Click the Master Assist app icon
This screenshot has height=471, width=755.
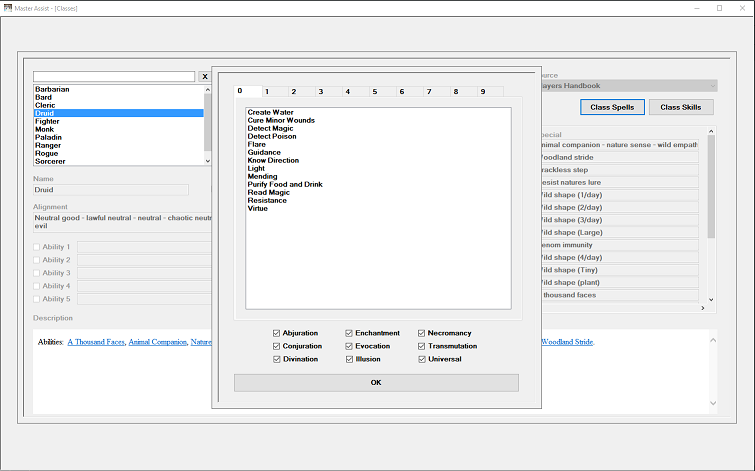pyautogui.click(x=8, y=8)
